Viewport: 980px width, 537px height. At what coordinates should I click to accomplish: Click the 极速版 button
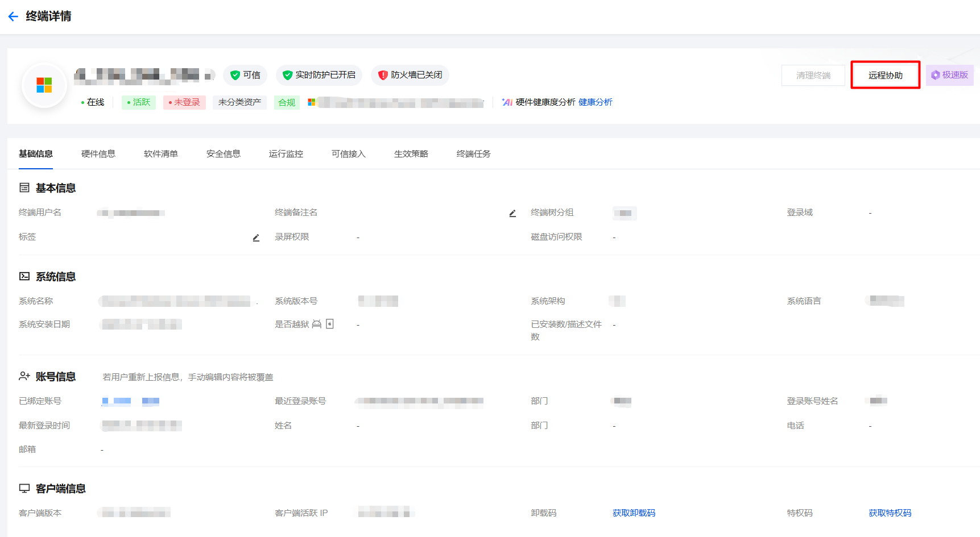[949, 75]
